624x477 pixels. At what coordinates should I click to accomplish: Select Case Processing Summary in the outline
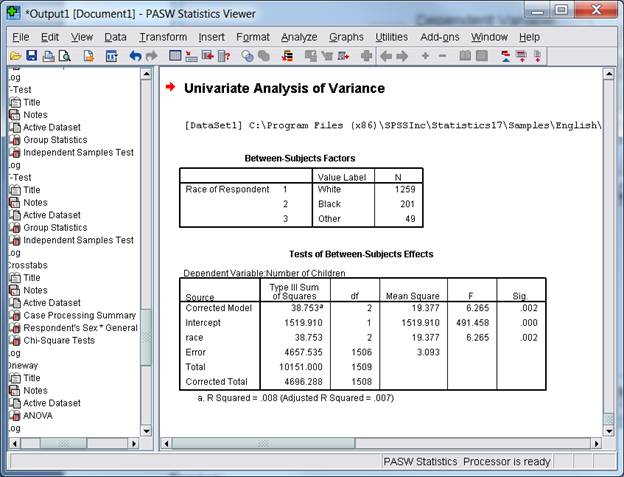(x=80, y=315)
